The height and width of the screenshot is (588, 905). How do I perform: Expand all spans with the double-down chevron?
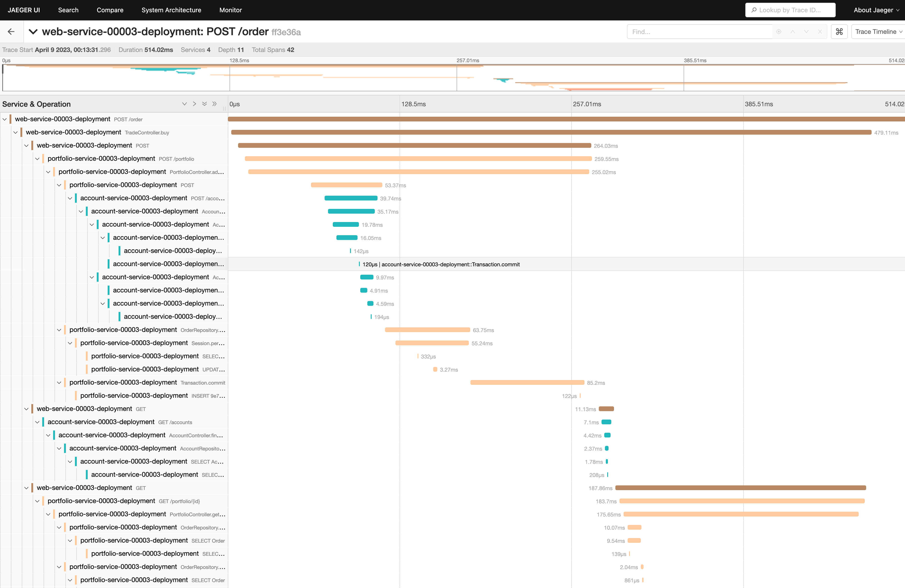point(205,104)
